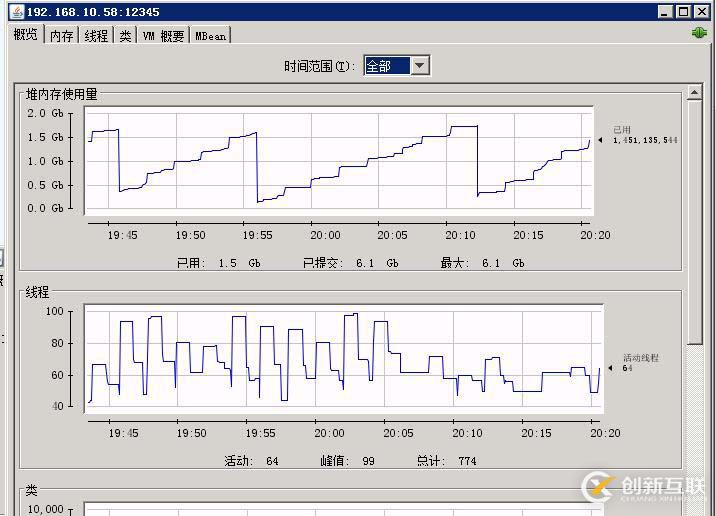This screenshot has height=516, width=716.
Task: Switch to the 概览 tab
Action: click(26, 35)
